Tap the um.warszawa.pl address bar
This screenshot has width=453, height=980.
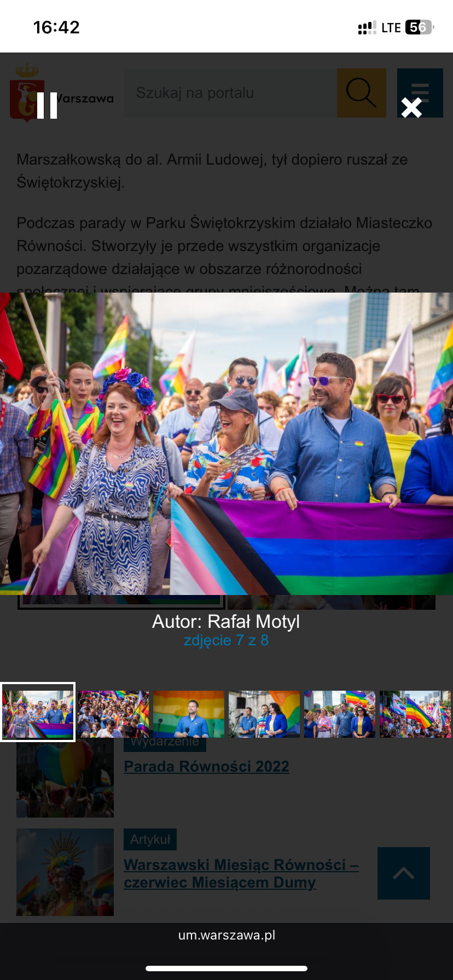coord(226,935)
